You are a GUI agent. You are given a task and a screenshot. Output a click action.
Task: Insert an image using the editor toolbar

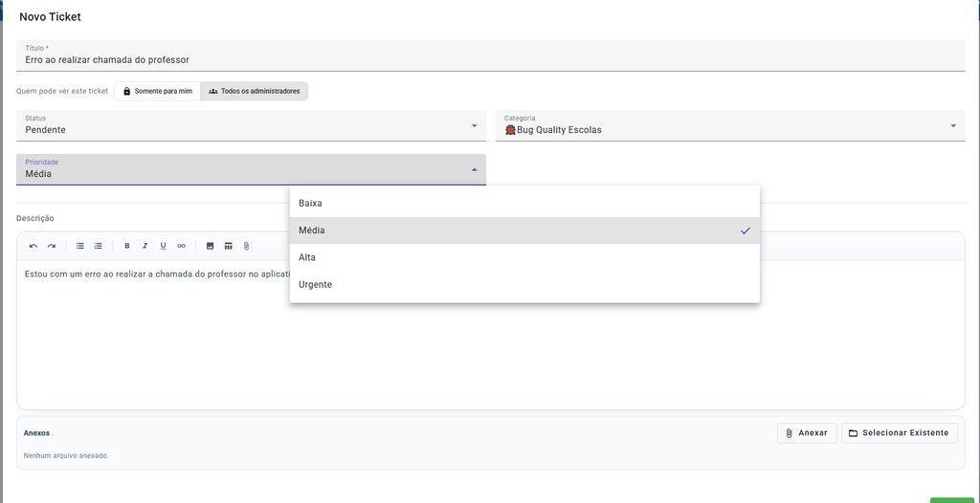coord(210,246)
